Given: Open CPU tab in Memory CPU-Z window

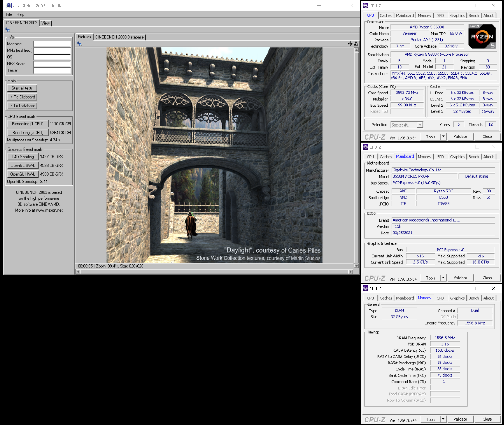Looking at the screenshot, I should point(370,298).
